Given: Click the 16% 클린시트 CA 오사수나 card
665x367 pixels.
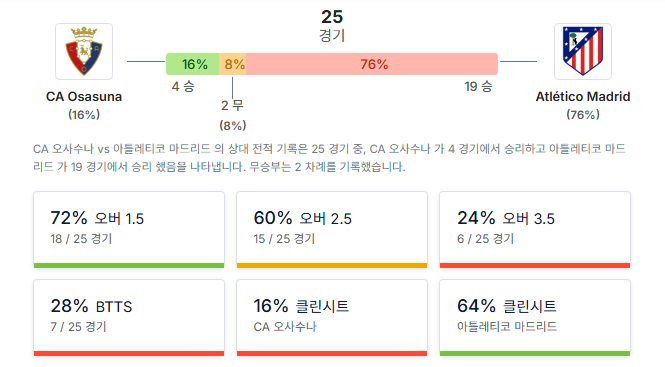Looking at the screenshot, I should [x=332, y=317].
